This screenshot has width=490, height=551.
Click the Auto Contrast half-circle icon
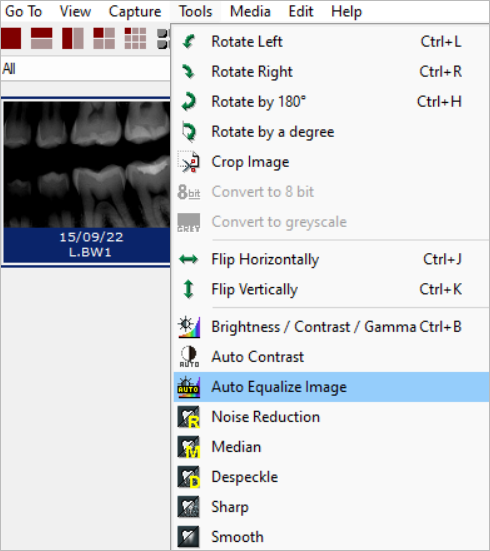(x=189, y=357)
